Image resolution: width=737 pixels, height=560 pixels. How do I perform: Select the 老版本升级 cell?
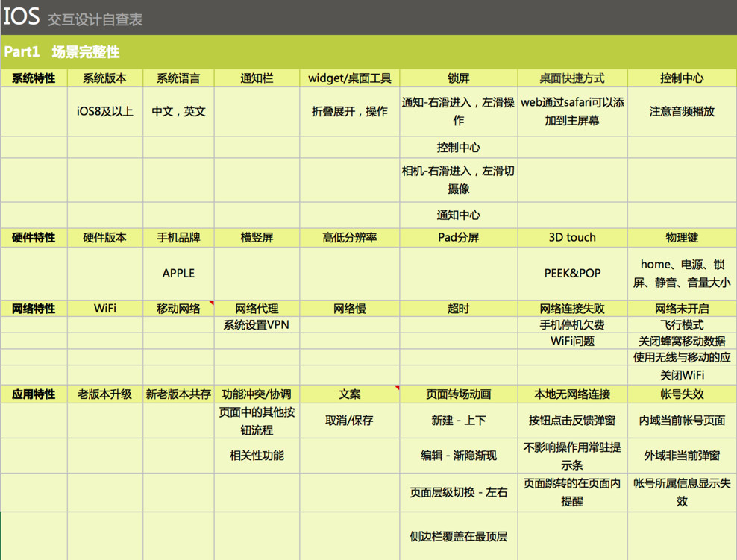[105, 394]
